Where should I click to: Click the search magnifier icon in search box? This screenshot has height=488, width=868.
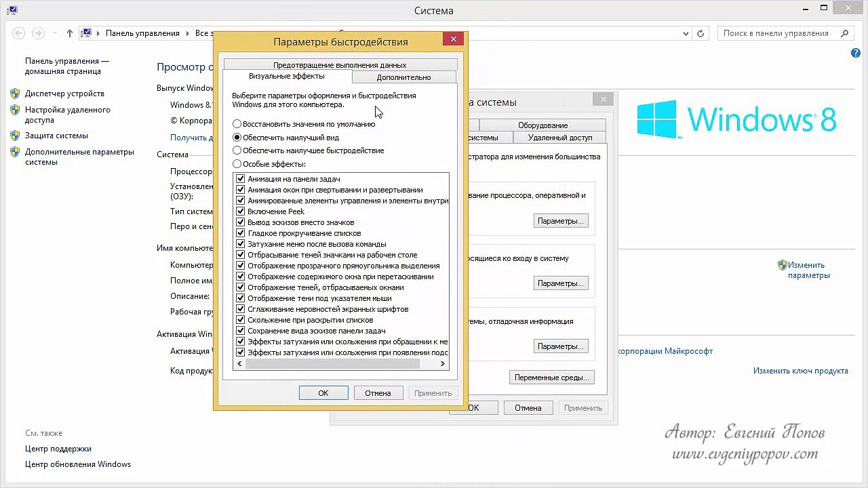(x=845, y=33)
